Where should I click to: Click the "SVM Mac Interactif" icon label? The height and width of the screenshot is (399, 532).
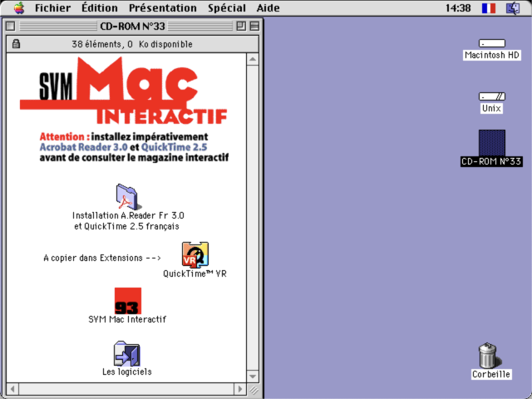pyautogui.click(x=127, y=319)
